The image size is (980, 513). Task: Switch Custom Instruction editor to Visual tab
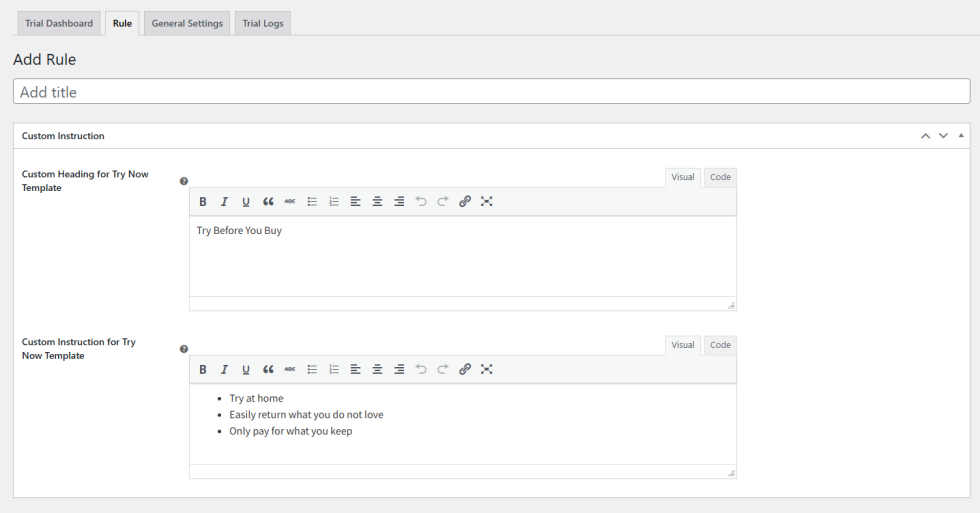click(x=682, y=345)
